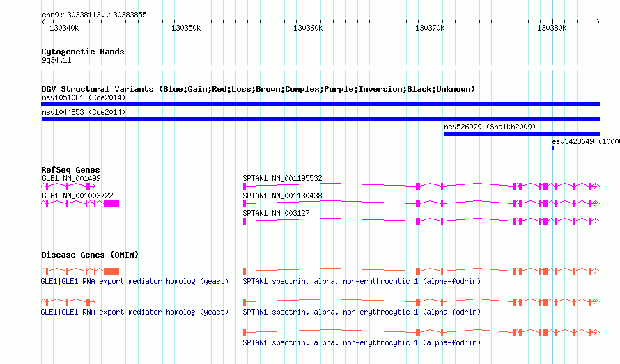Open the GLE1|NM_001003722 transcript label

pos(77,196)
